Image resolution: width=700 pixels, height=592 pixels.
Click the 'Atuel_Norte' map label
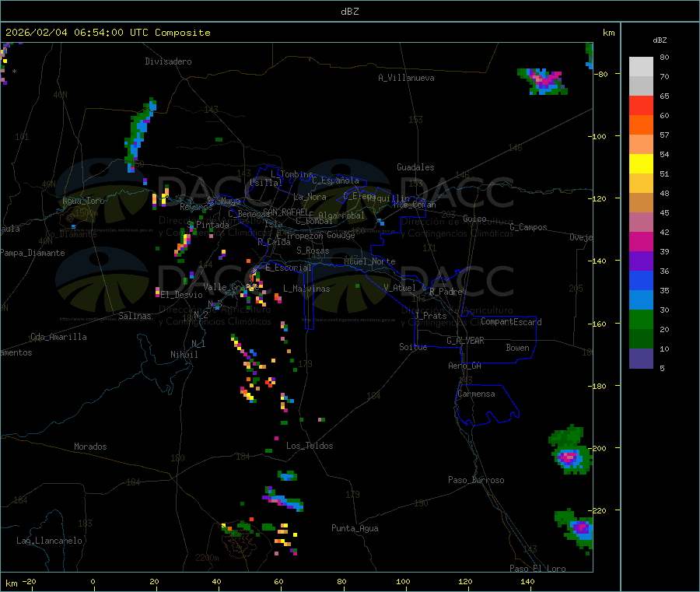[x=369, y=261]
